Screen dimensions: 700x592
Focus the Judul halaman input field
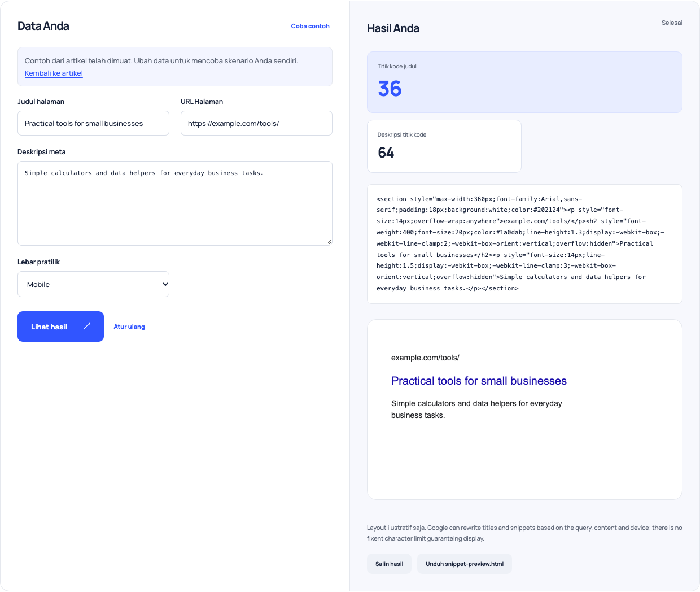point(93,123)
